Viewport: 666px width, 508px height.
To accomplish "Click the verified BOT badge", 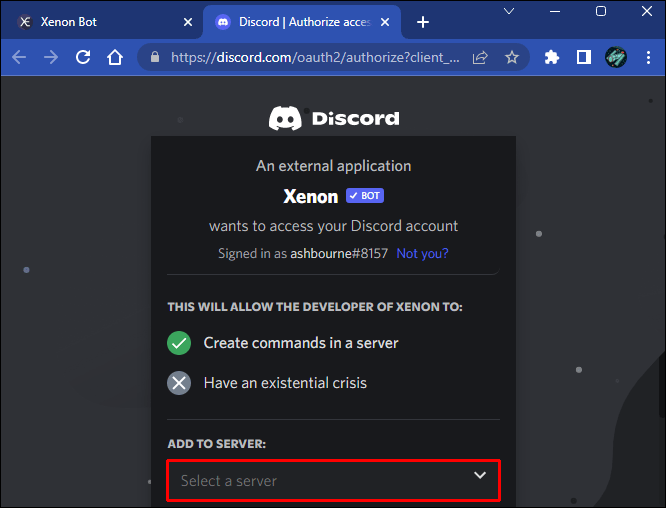I will (365, 196).
